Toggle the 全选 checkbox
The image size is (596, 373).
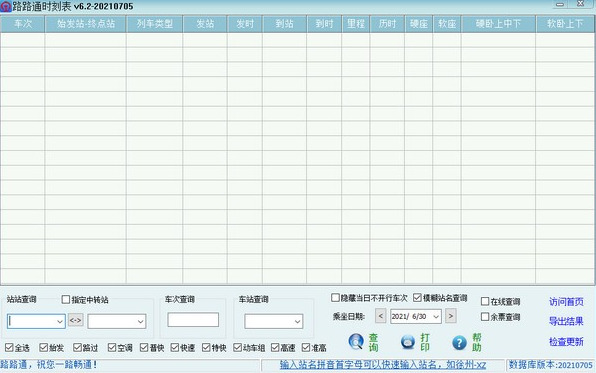click(x=9, y=347)
